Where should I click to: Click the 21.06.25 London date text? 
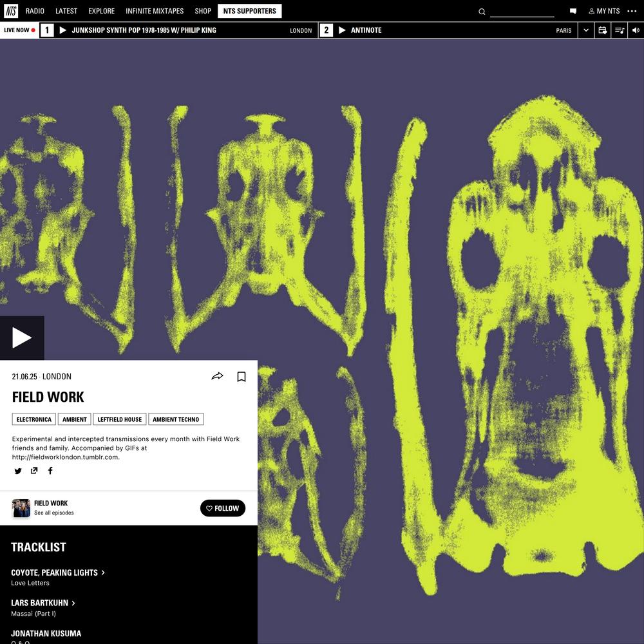point(41,376)
